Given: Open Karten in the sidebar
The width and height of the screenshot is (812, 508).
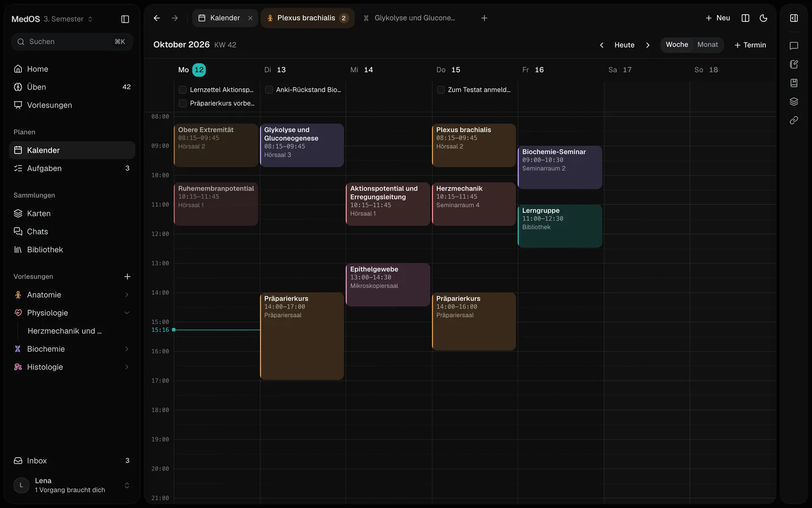Looking at the screenshot, I should (x=72, y=213).
